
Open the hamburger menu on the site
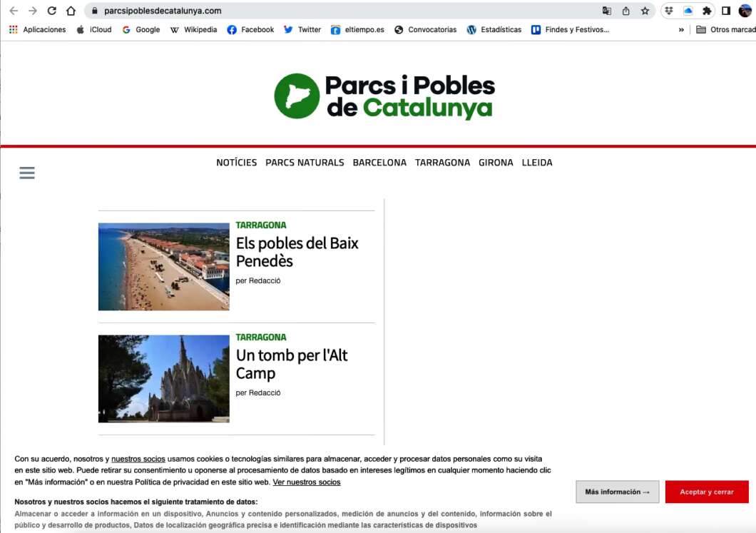click(27, 173)
